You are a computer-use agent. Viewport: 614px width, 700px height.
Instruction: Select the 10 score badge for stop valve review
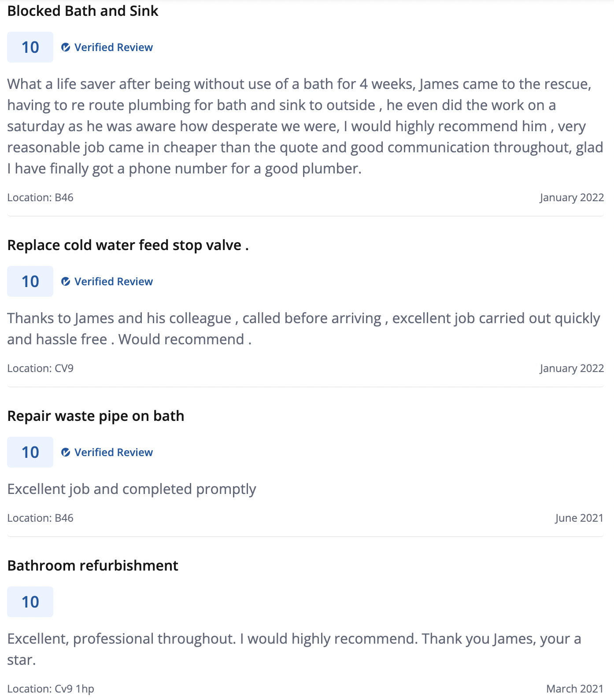point(30,281)
